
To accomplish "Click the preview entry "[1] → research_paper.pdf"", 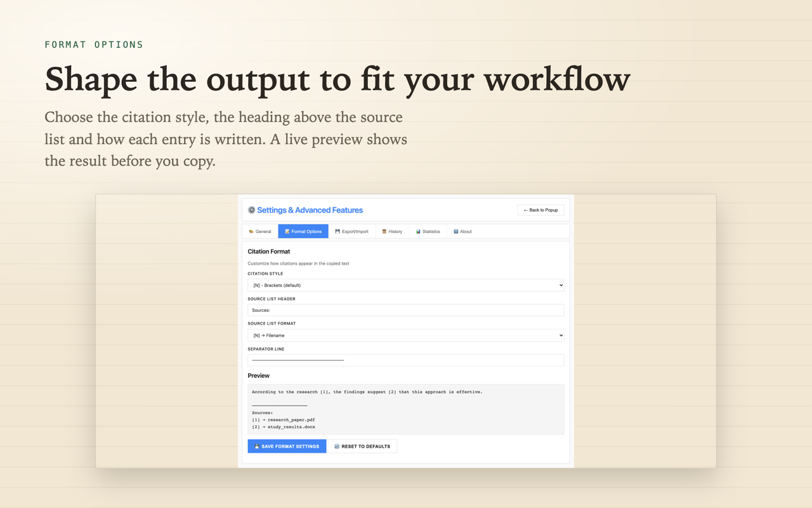I will pyautogui.click(x=283, y=420).
